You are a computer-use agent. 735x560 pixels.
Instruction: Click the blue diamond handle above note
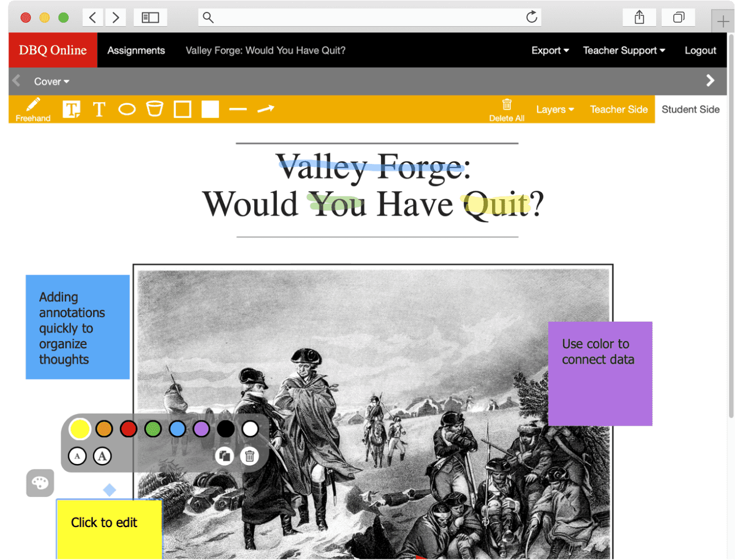pyautogui.click(x=110, y=490)
